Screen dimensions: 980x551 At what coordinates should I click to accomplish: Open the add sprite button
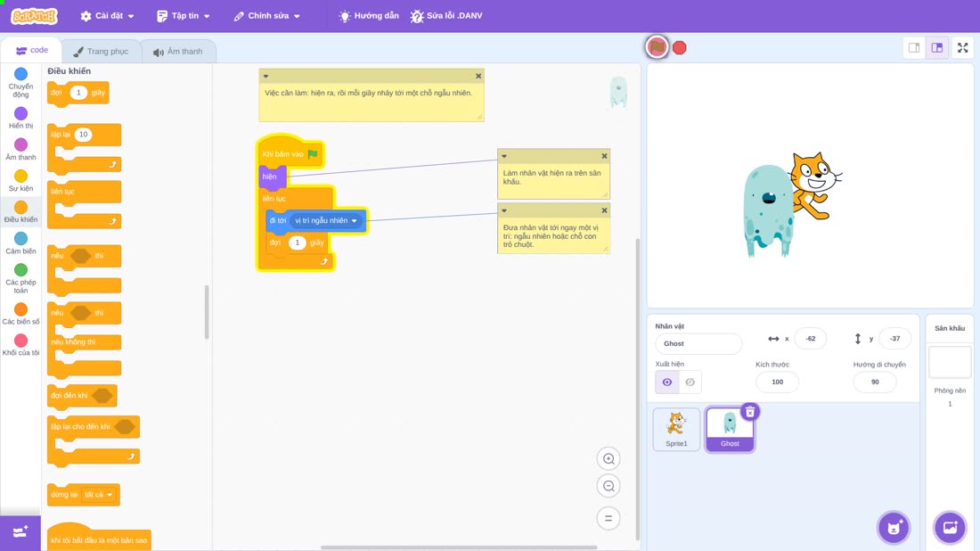[x=894, y=527]
